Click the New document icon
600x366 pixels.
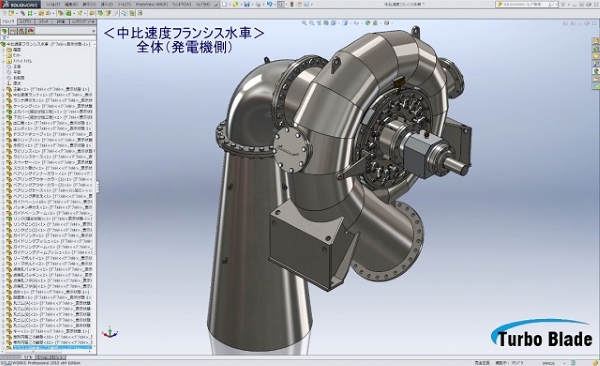click(225, 4)
